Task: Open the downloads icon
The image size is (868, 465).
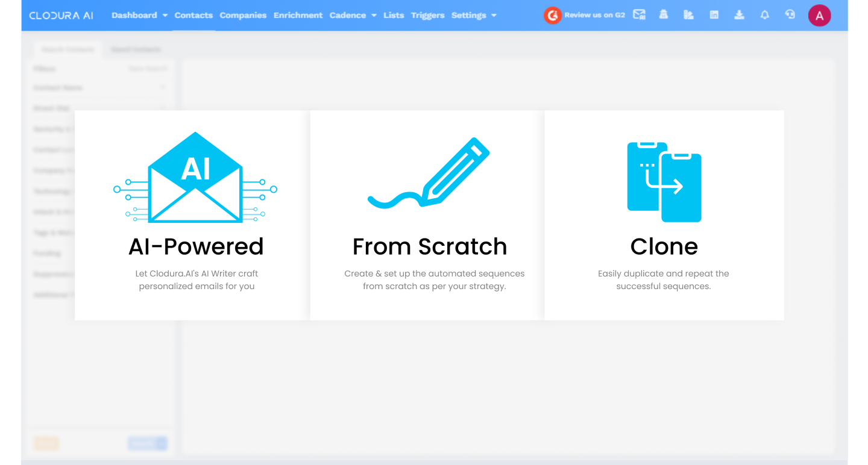Action: [x=739, y=15]
